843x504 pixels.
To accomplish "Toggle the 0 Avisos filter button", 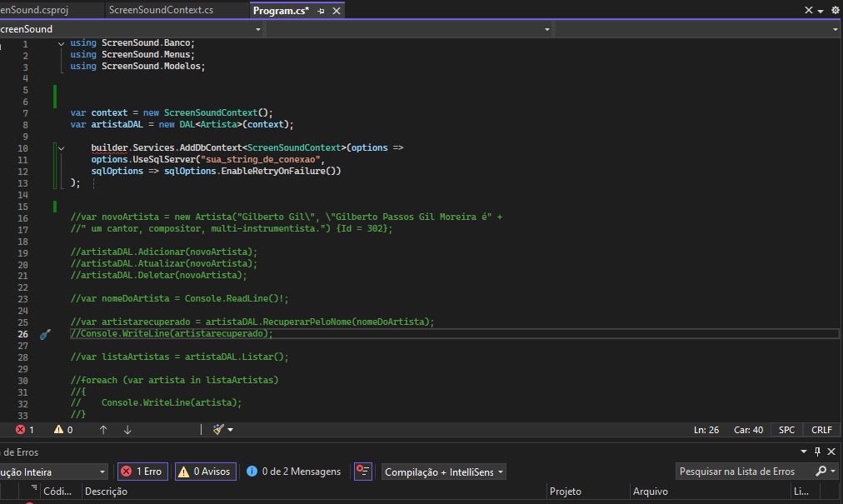I will point(206,472).
